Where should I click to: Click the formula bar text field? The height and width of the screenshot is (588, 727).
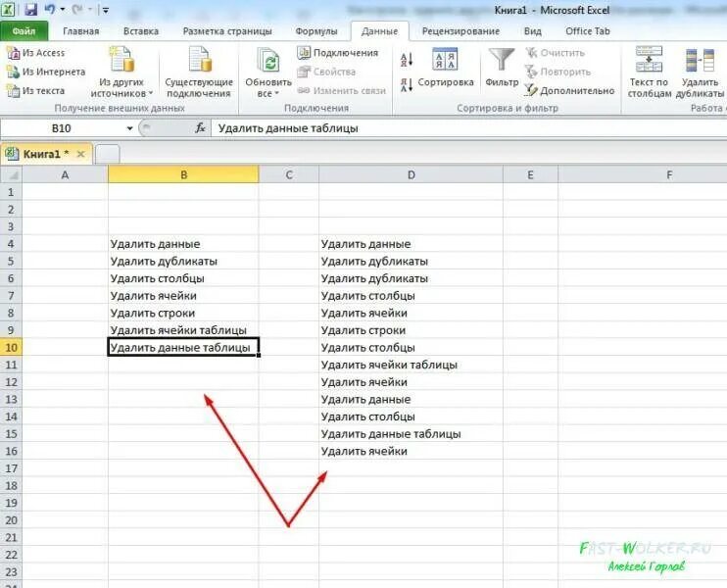click(x=468, y=128)
